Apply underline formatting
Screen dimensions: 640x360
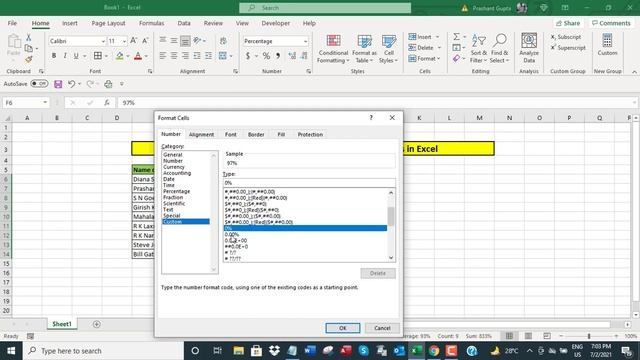[76, 56]
